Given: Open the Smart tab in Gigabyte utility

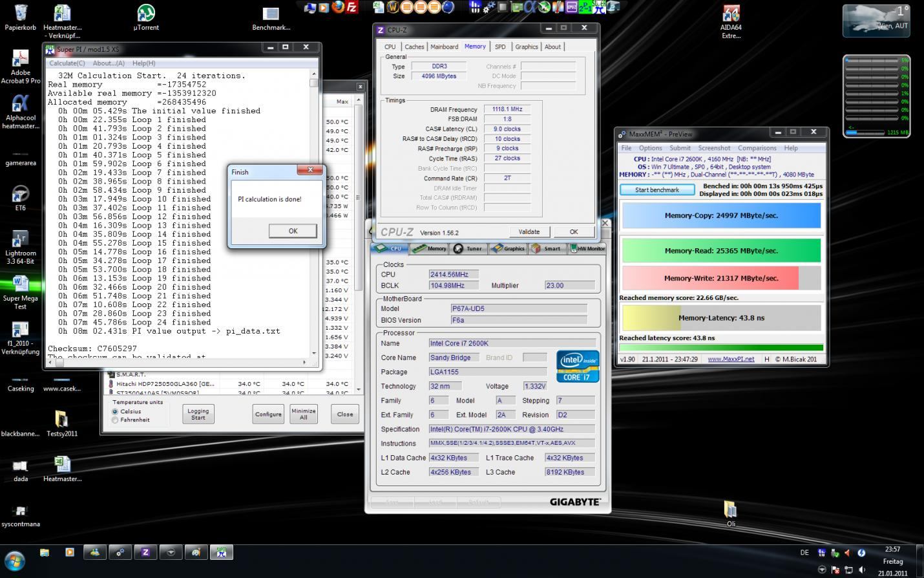Looking at the screenshot, I should [547, 248].
